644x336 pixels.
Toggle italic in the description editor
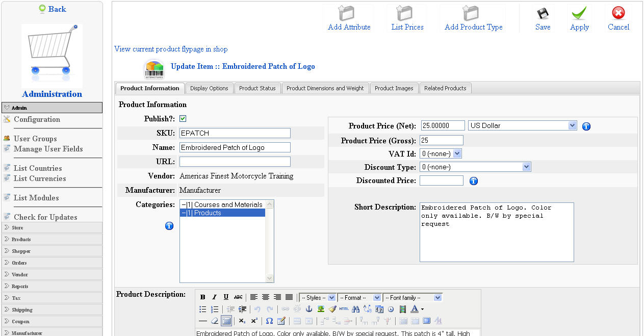pos(214,297)
